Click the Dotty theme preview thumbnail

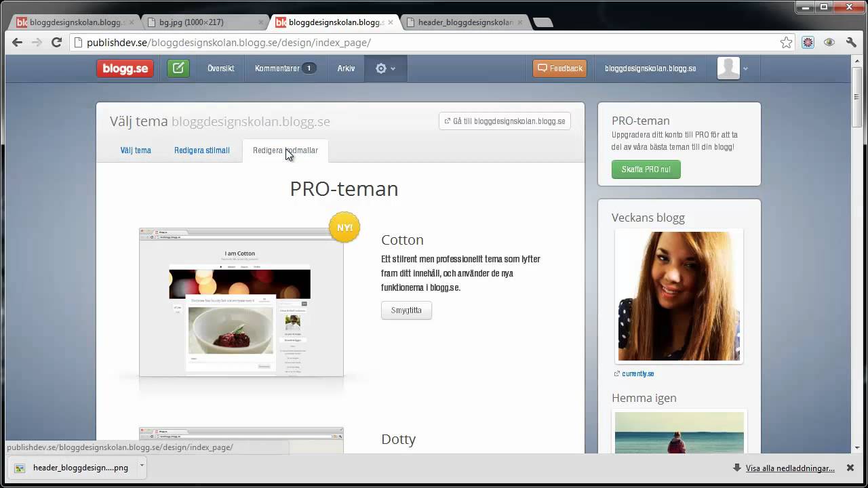[241, 440]
